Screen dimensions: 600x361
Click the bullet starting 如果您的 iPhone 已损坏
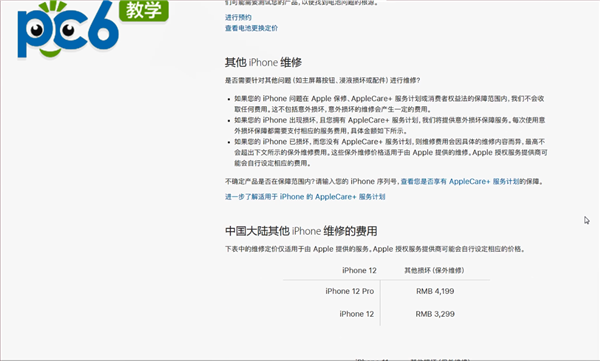[391, 152]
